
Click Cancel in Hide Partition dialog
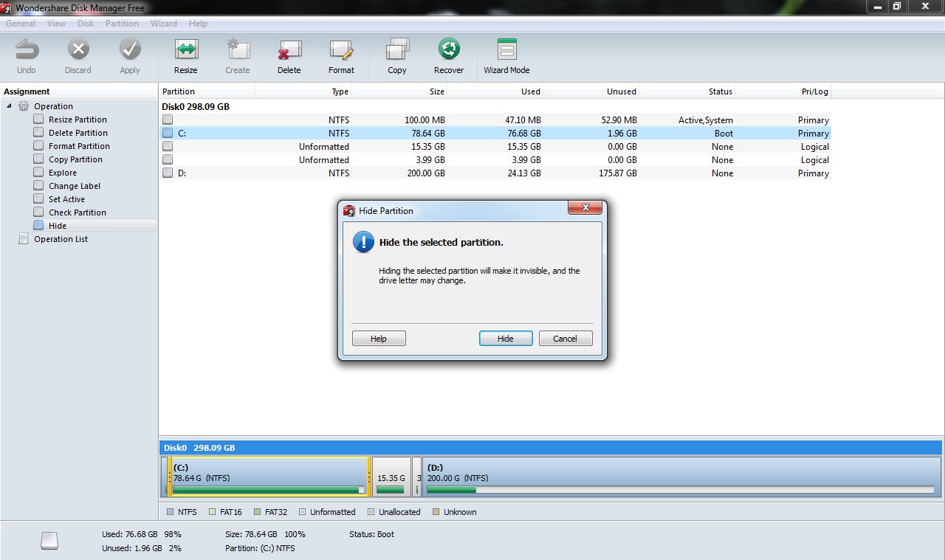tap(565, 339)
